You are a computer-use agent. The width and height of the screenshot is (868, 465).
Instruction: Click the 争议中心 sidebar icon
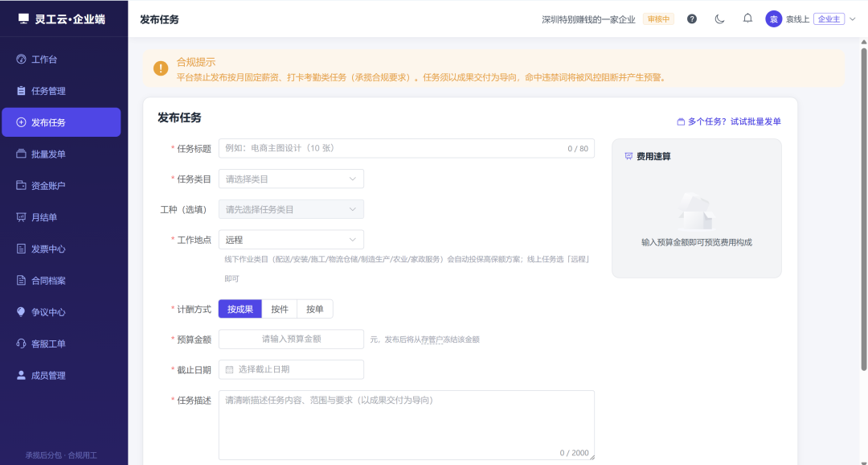tap(21, 312)
